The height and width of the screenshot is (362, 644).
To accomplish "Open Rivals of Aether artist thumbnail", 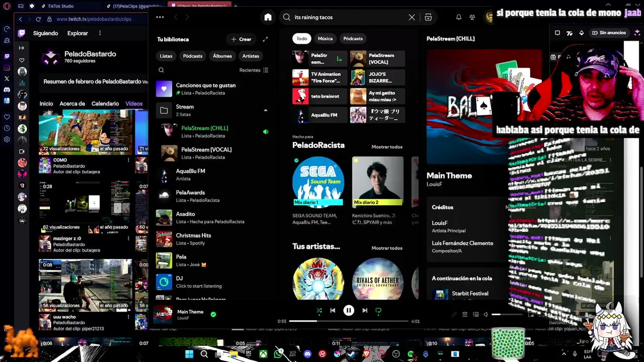I will pyautogui.click(x=378, y=279).
